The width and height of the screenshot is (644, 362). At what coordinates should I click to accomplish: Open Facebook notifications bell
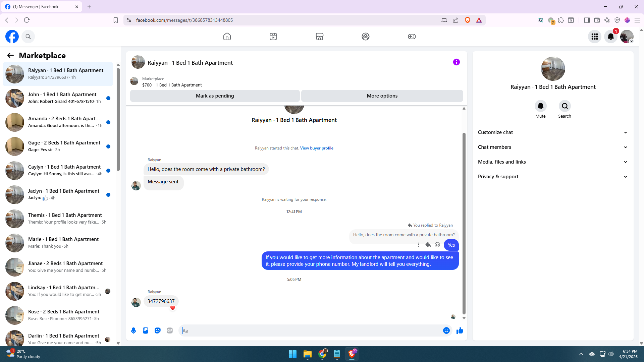point(610,37)
